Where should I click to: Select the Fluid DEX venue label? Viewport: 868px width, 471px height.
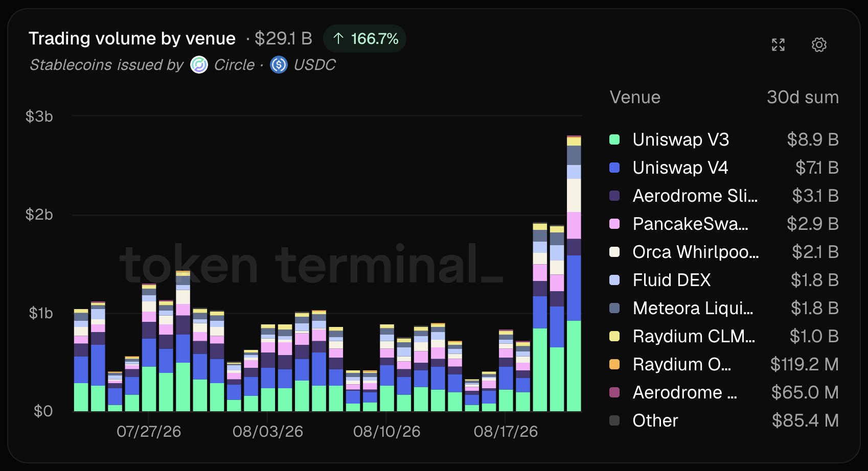point(672,280)
